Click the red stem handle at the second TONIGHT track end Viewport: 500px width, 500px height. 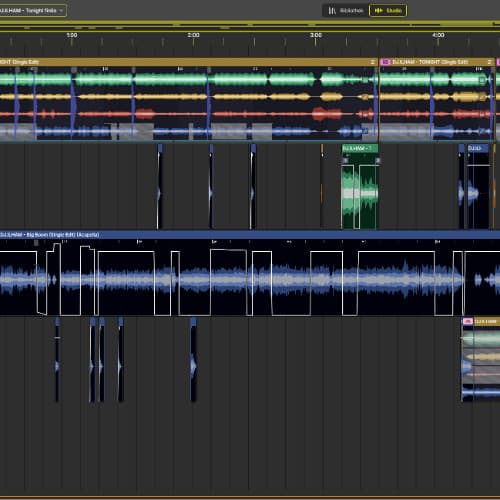pos(482,114)
